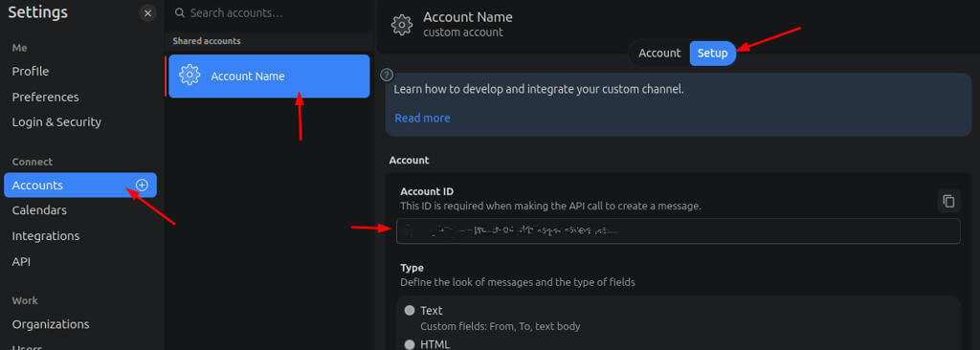Viewport: 980px width, 350px height.
Task: Open Login & Security settings
Action: tap(56, 121)
